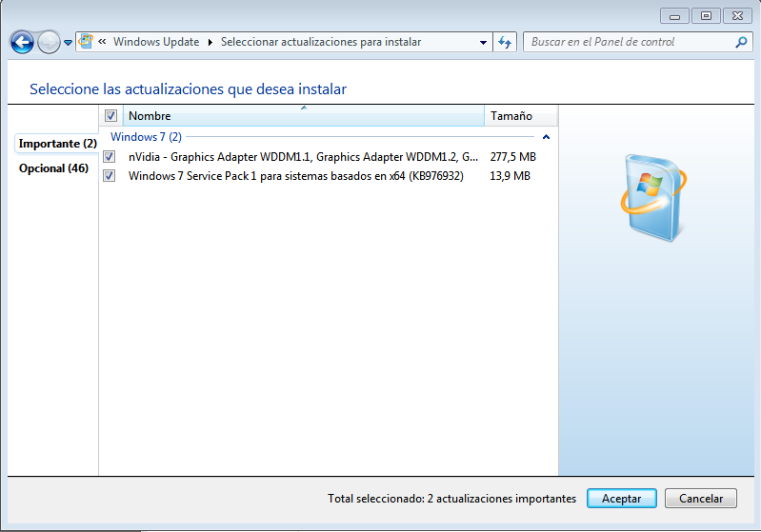Uncheck the nVidia Graphics Adapter update
Viewport: 761px width, 532px height.
110,157
